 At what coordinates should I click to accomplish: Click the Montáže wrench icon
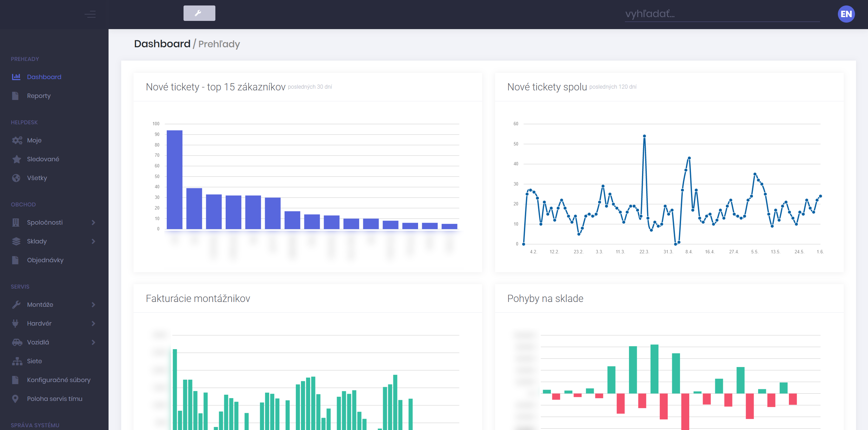(16, 305)
